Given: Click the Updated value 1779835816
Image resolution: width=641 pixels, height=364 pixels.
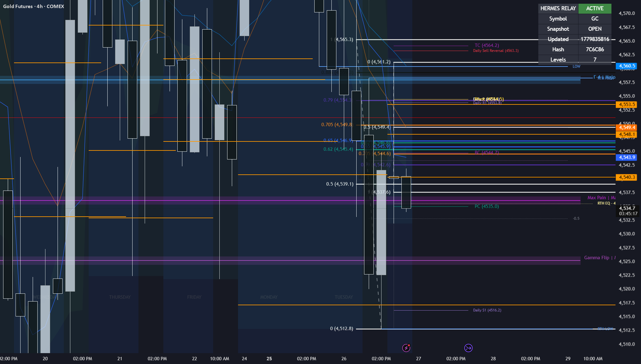Looking at the screenshot, I should click(595, 39).
